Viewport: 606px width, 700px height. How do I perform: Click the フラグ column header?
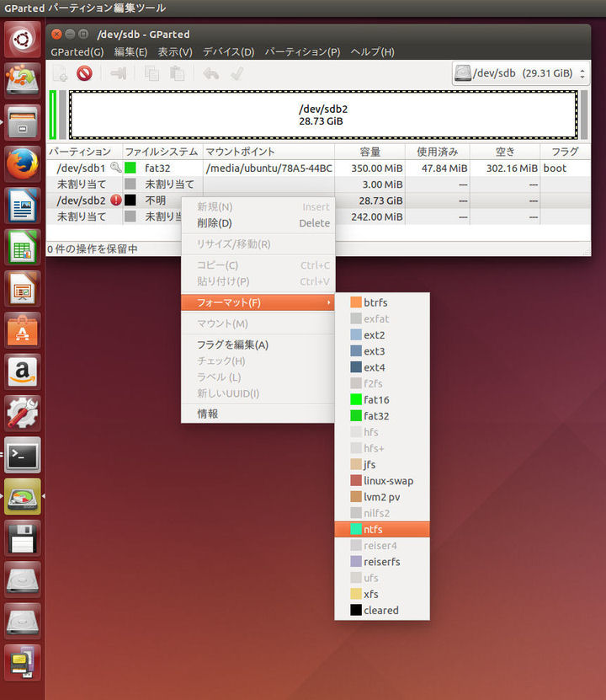click(565, 152)
